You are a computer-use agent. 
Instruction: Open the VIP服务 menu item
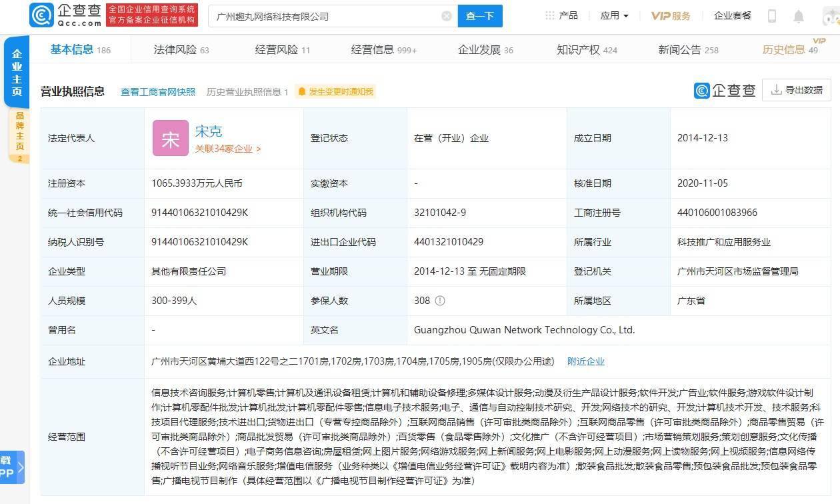pos(671,15)
